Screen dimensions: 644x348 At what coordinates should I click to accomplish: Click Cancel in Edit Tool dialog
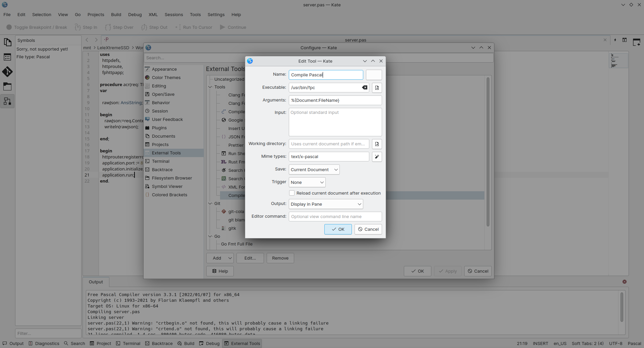pyautogui.click(x=368, y=229)
